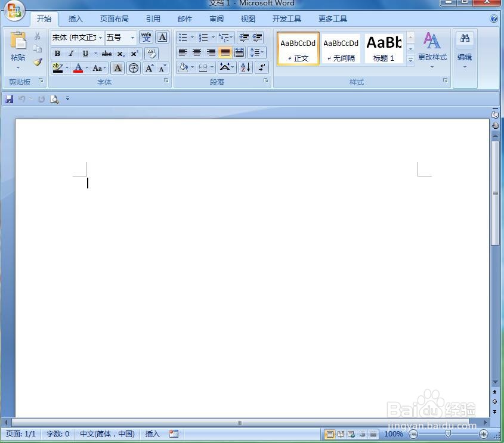Click the Copy icon

coord(38,48)
